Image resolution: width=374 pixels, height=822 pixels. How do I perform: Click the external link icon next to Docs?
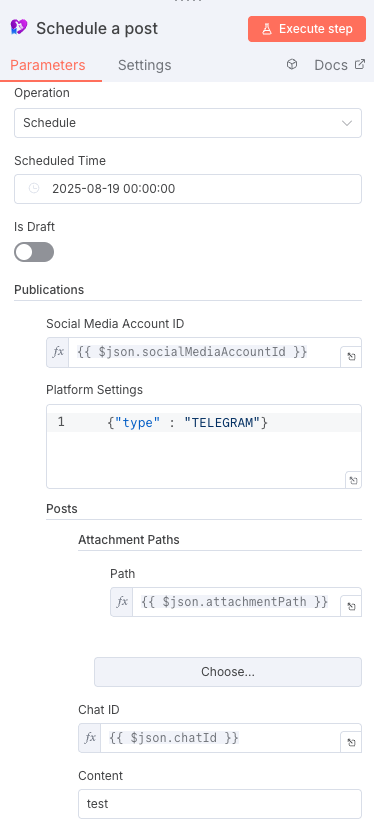(360, 64)
